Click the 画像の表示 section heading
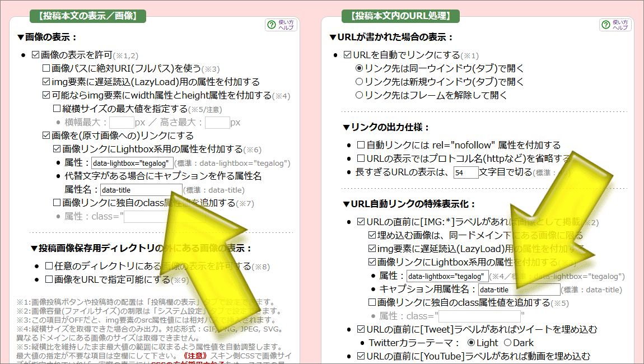This screenshot has height=364, width=644. [47, 37]
